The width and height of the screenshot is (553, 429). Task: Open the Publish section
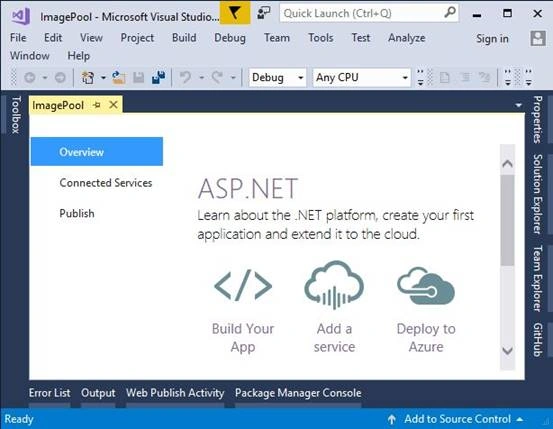[77, 213]
